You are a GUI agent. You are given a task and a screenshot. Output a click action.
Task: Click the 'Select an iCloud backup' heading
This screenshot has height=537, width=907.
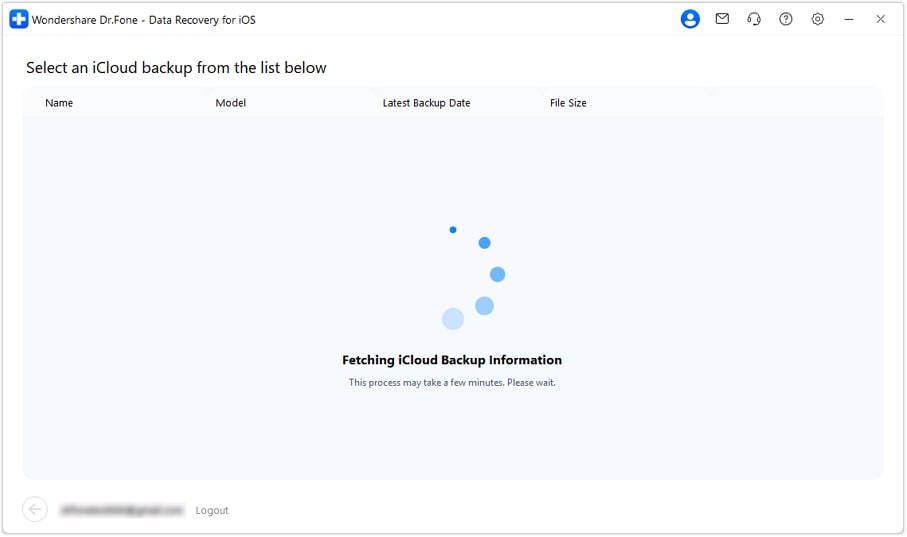click(176, 68)
